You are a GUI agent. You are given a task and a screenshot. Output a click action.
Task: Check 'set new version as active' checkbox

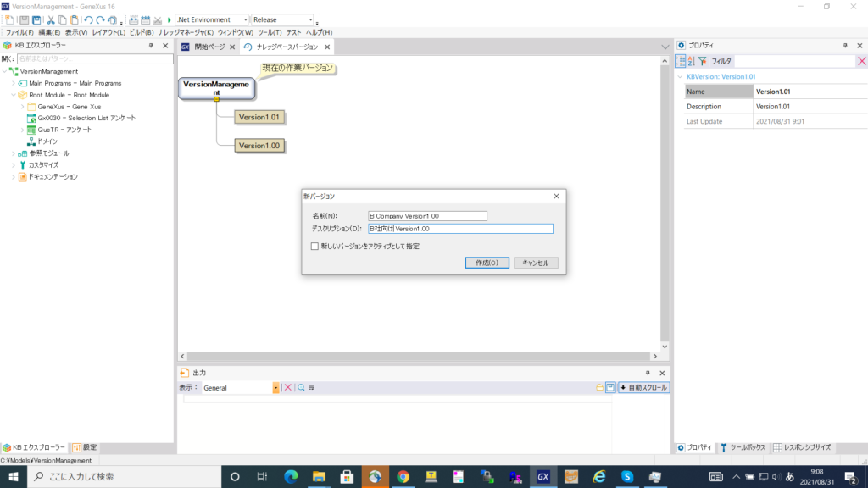pyautogui.click(x=314, y=247)
